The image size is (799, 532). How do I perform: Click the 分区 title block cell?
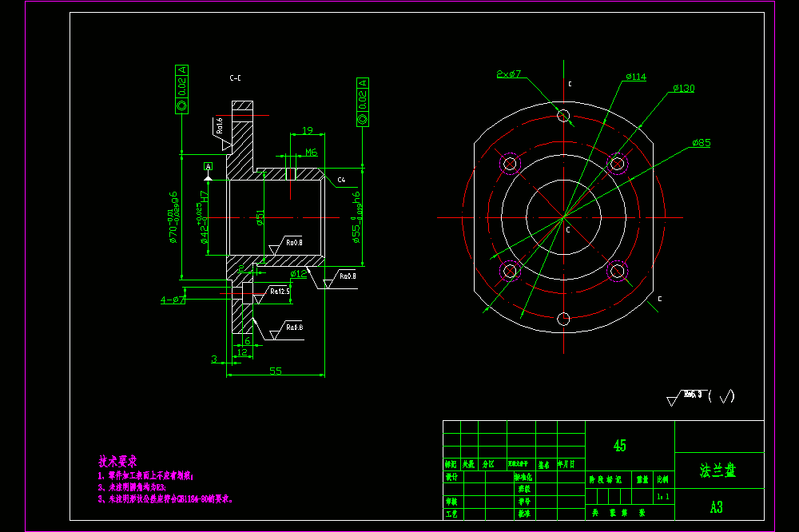(x=488, y=464)
